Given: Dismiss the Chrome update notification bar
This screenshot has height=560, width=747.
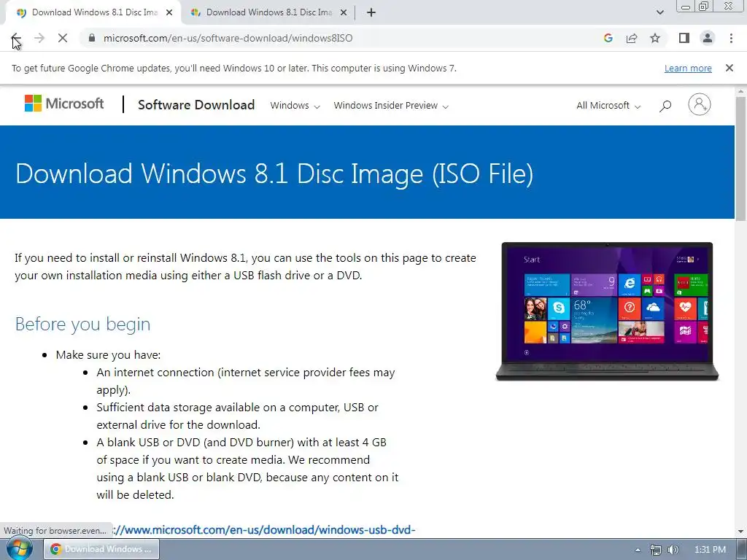Looking at the screenshot, I should point(729,68).
